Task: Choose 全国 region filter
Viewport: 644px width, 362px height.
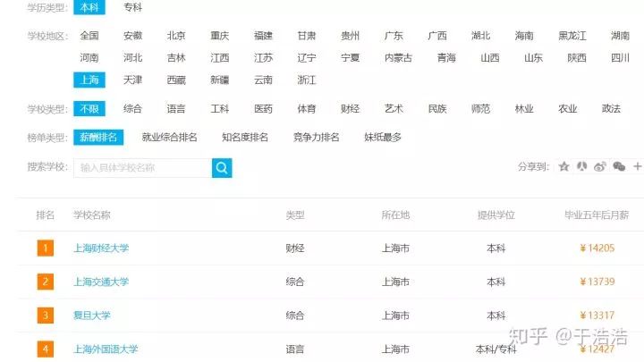Action: click(89, 36)
